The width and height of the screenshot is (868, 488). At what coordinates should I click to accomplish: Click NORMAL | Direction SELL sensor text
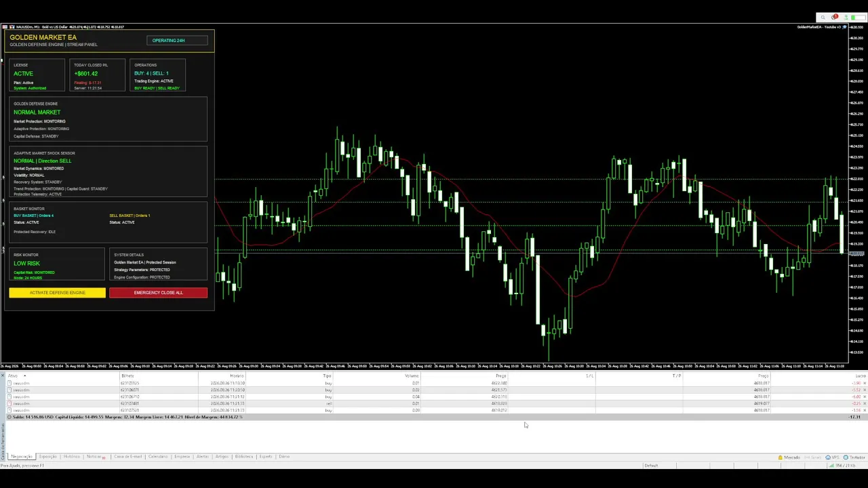click(x=42, y=161)
